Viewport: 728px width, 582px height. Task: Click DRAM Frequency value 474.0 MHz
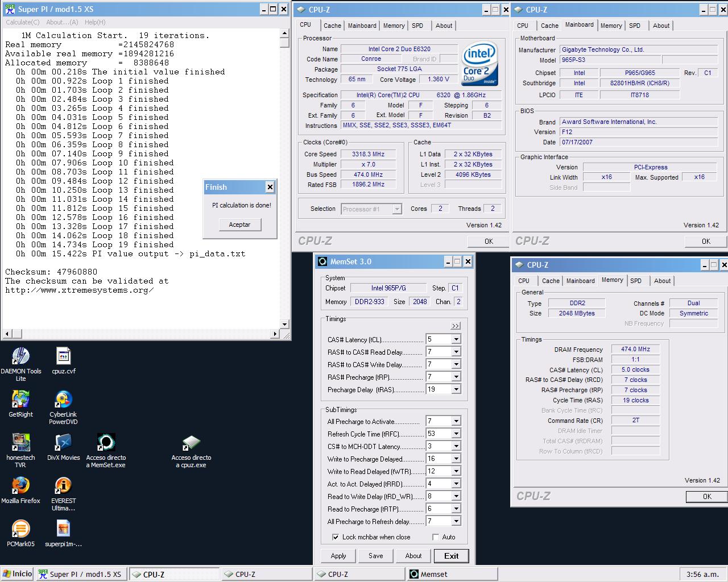click(635, 350)
